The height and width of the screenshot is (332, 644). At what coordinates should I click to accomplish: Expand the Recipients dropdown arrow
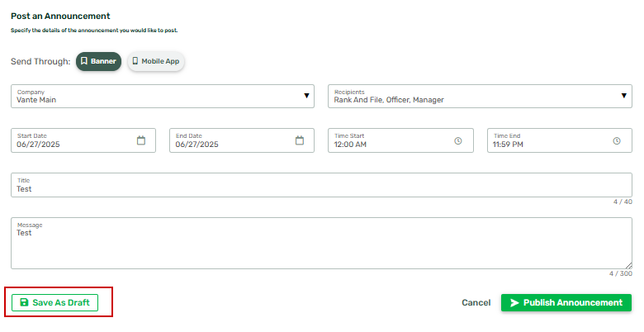coord(624,96)
